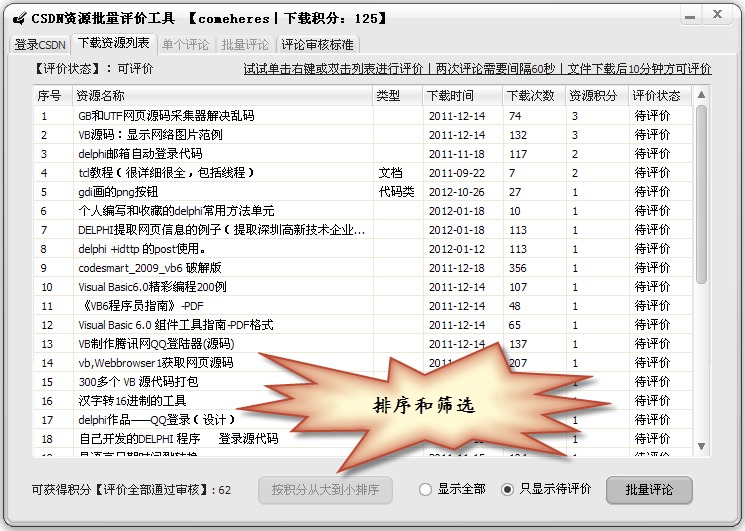
Task: Switch to the 登录CSDN tab
Action: (x=40, y=45)
